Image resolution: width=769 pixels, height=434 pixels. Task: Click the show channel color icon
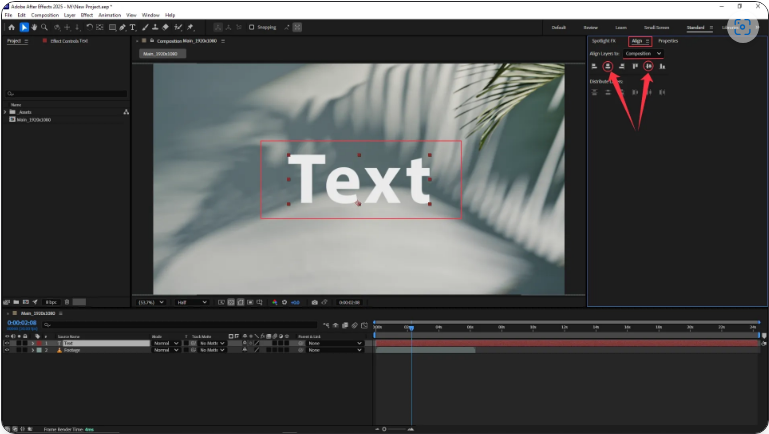tap(275, 303)
